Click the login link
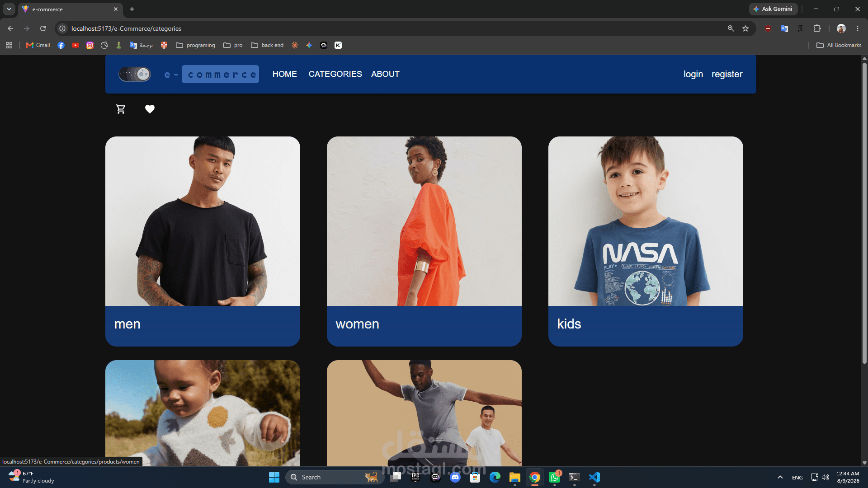This screenshot has height=488, width=868. [x=693, y=74]
